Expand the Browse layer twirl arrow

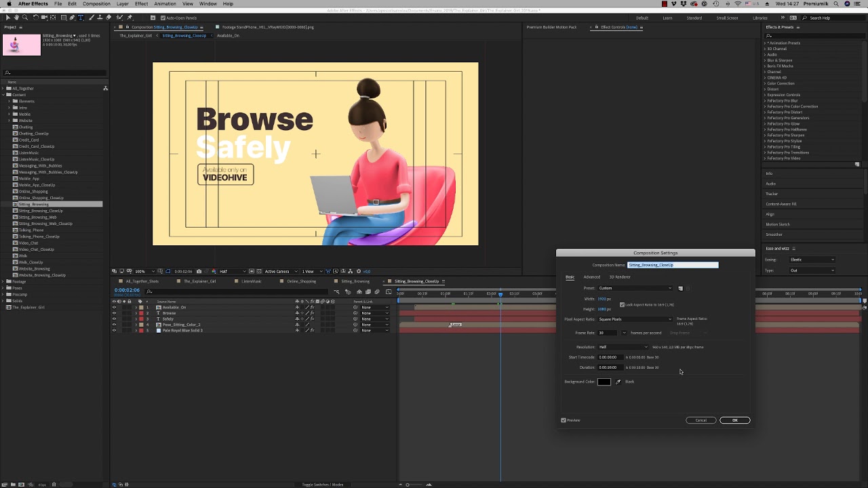[136, 313]
